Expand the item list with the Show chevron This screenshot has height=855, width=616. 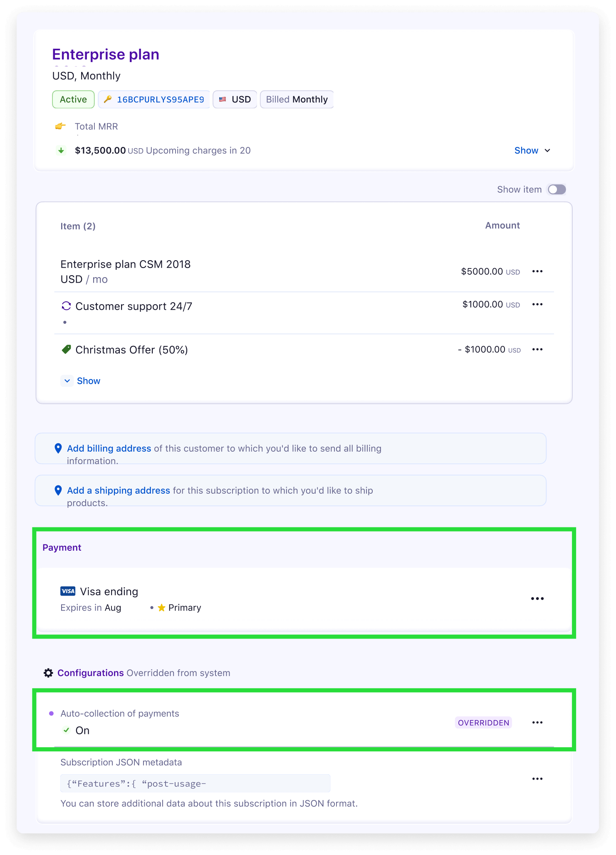[x=67, y=381]
